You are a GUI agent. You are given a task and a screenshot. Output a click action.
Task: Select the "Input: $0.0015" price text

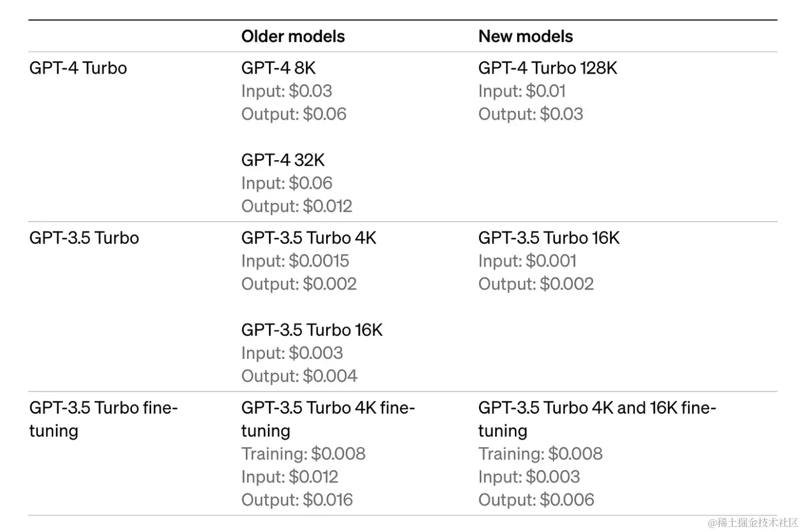coord(295,261)
